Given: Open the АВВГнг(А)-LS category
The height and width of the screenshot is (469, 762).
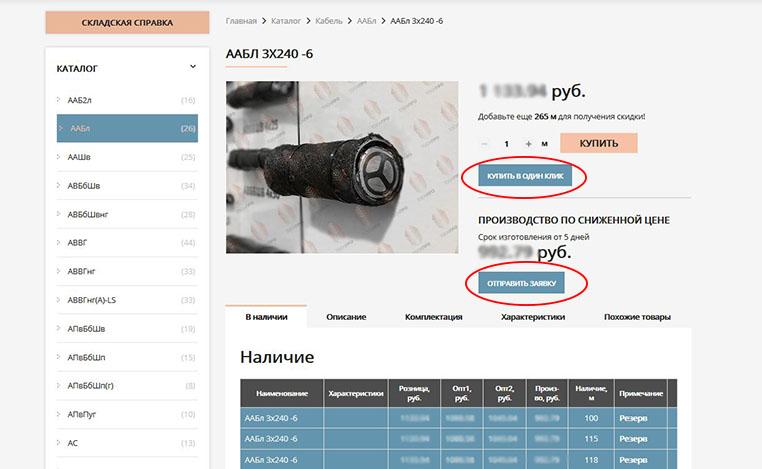Looking at the screenshot, I should 94,300.
